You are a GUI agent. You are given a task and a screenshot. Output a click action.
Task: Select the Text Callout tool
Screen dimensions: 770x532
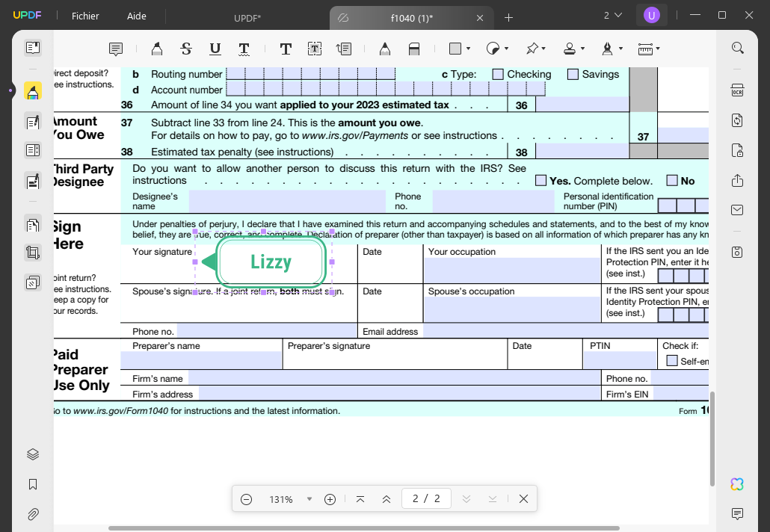pos(344,49)
